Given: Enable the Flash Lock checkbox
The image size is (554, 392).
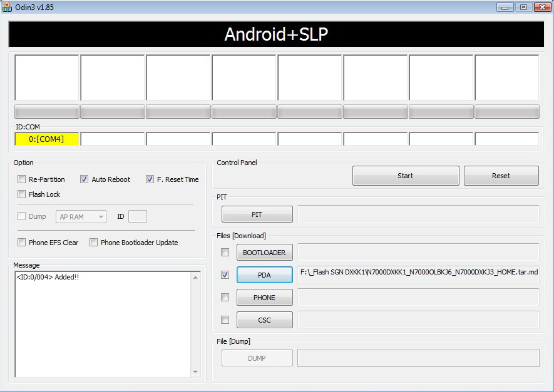Looking at the screenshot, I should (x=21, y=194).
